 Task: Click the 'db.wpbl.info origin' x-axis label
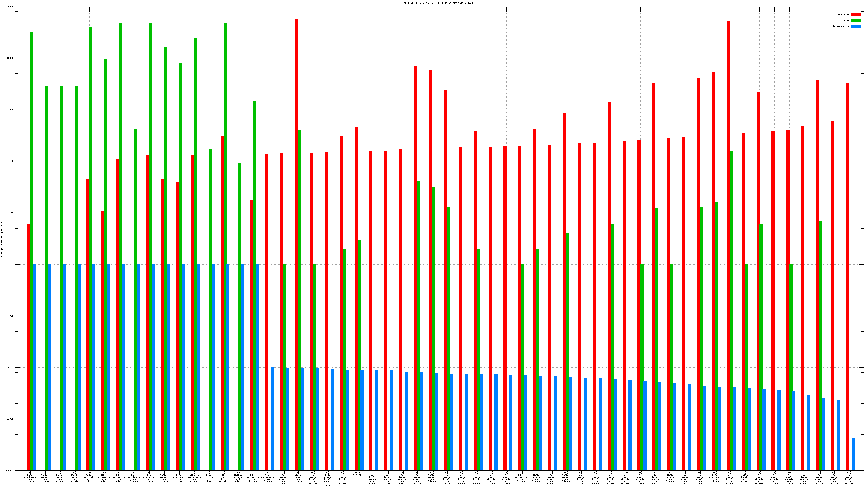pos(223,477)
